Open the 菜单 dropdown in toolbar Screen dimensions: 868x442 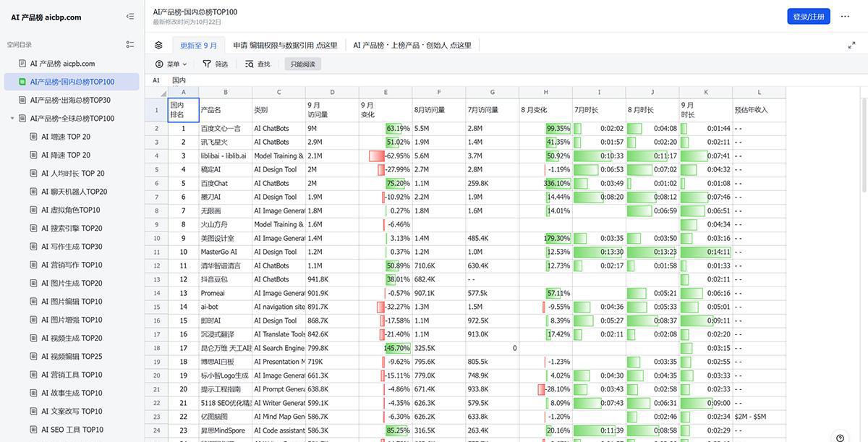pyautogui.click(x=171, y=64)
